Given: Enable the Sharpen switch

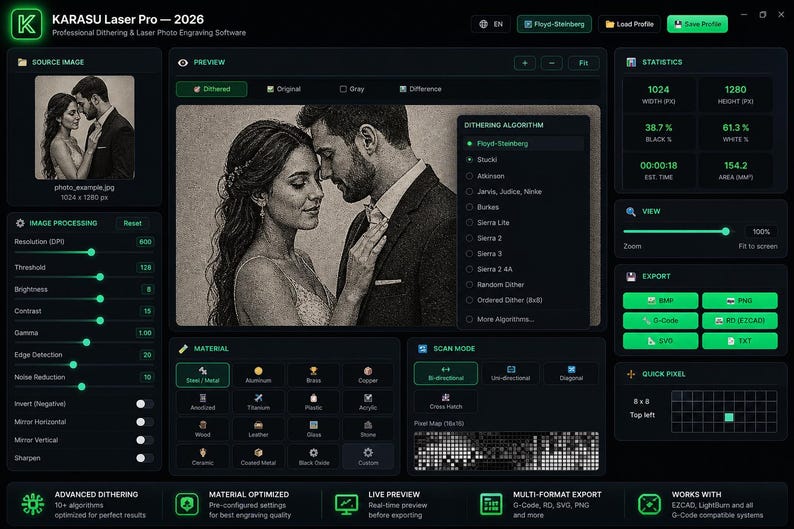Looking at the screenshot, I should click(144, 458).
